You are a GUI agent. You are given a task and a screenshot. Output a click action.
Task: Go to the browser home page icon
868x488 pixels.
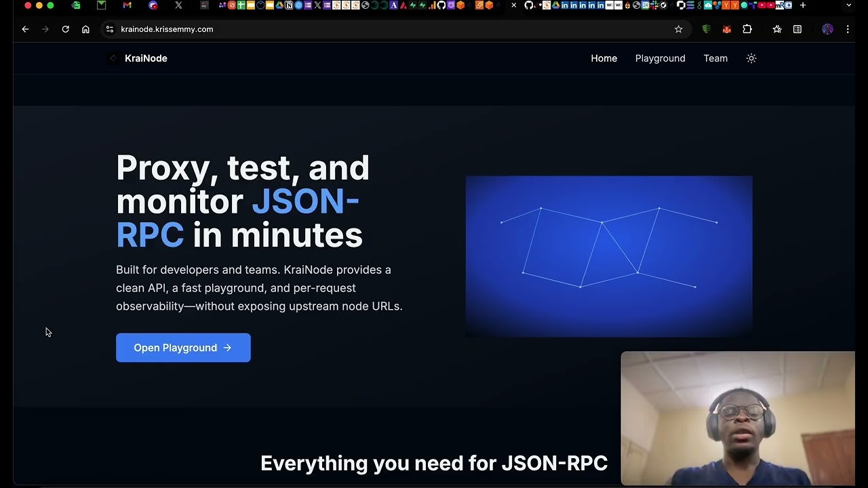coord(85,29)
